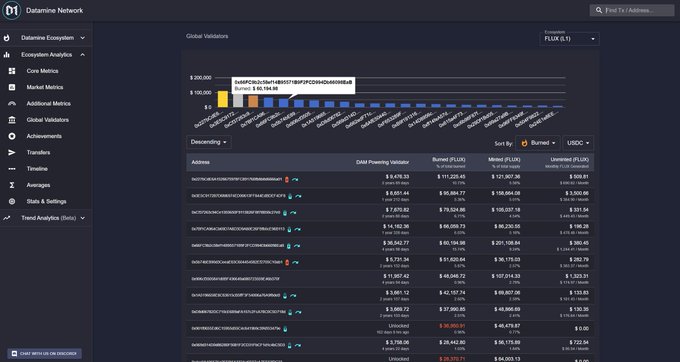Open the Achievements badge icon

tap(12, 136)
